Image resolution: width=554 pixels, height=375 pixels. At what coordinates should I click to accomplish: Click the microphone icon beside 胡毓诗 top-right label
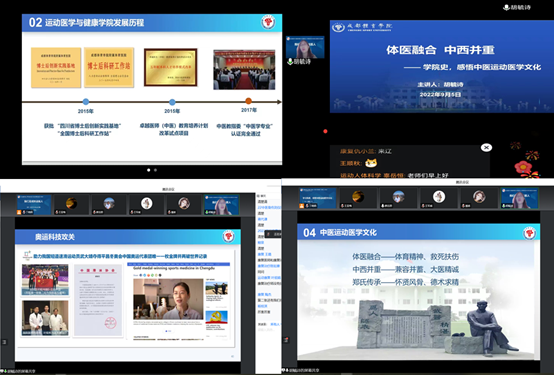pos(506,7)
